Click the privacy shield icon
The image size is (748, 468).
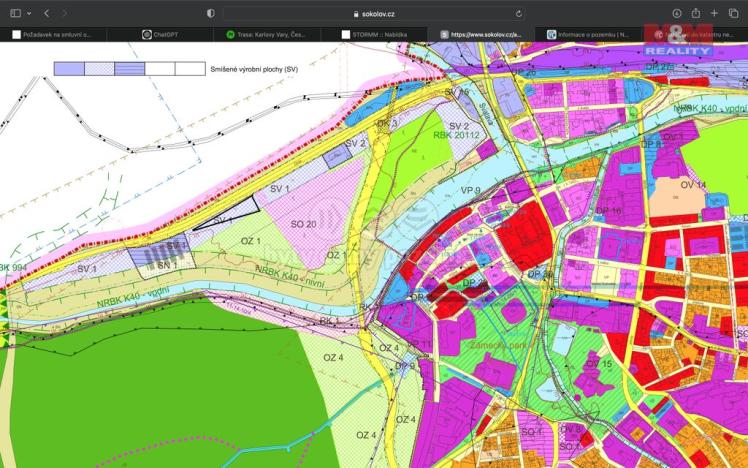tap(210, 13)
